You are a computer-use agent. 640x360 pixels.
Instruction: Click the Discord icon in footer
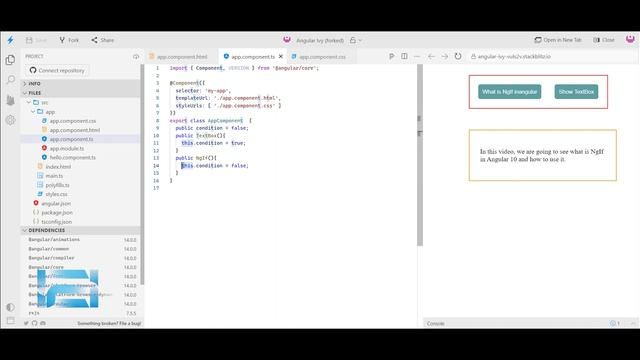[x=43, y=323]
